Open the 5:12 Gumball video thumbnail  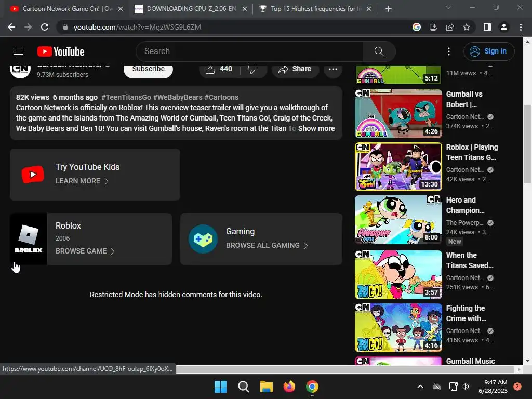point(398,75)
